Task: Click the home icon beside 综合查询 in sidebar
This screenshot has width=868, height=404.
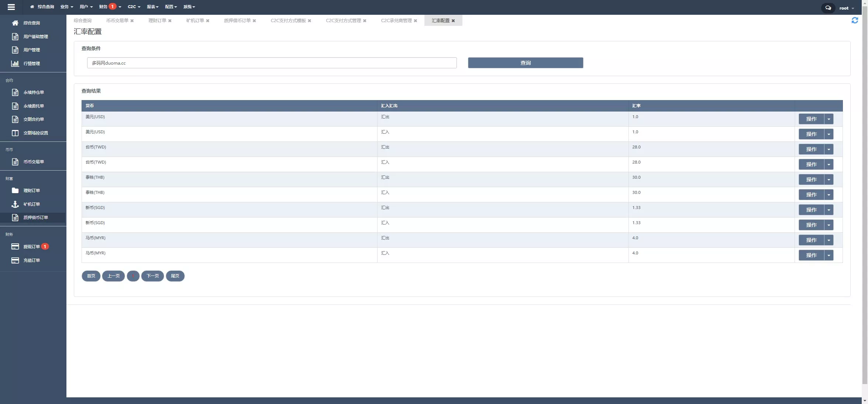Action: (x=15, y=23)
